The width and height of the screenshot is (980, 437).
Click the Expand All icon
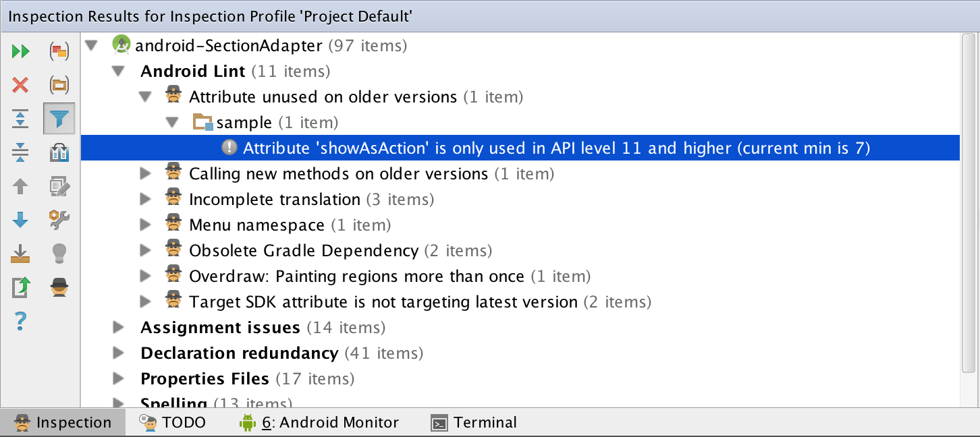[21, 119]
